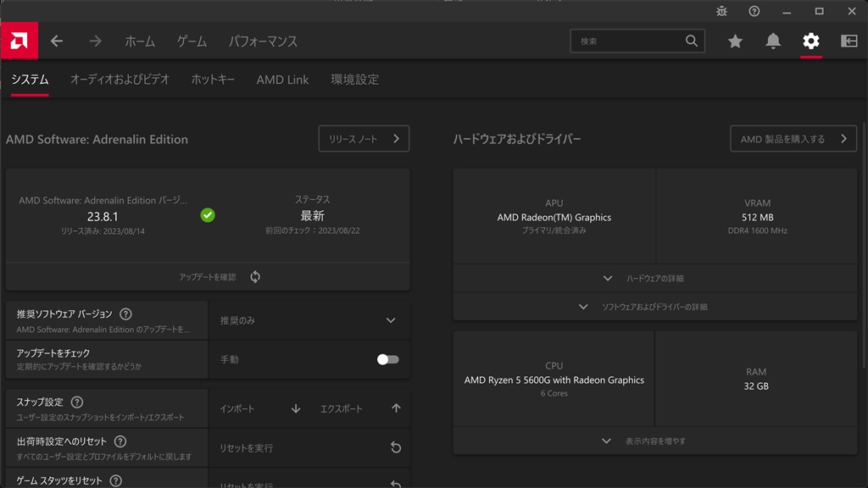This screenshot has width=868, height=488.
Task: Click the AMD 製品を購入する button
Action: pos(793,139)
